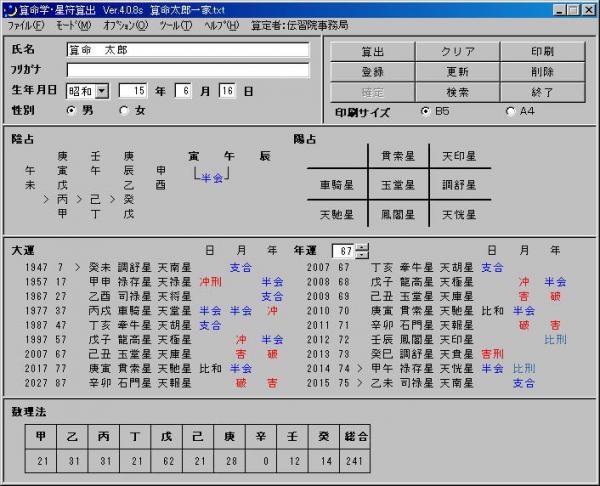Open the ヘルプ(H) menu
Screen dimensions: 600x486
[222, 26]
